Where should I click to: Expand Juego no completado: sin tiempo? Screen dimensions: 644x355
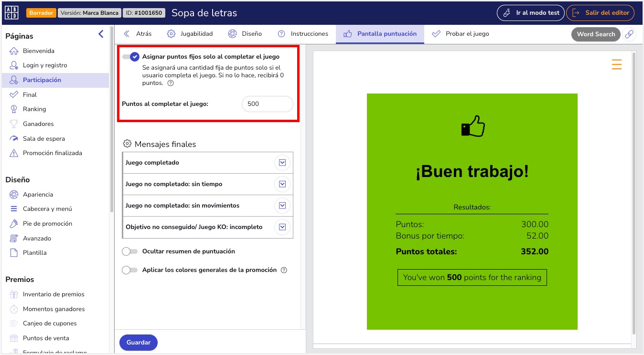point(282,184)
